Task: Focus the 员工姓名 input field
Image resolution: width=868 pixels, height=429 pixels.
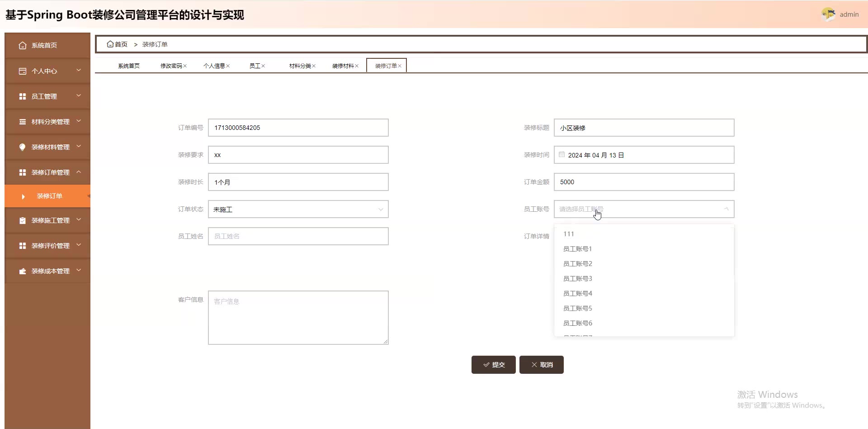Action: coord(298,236)
